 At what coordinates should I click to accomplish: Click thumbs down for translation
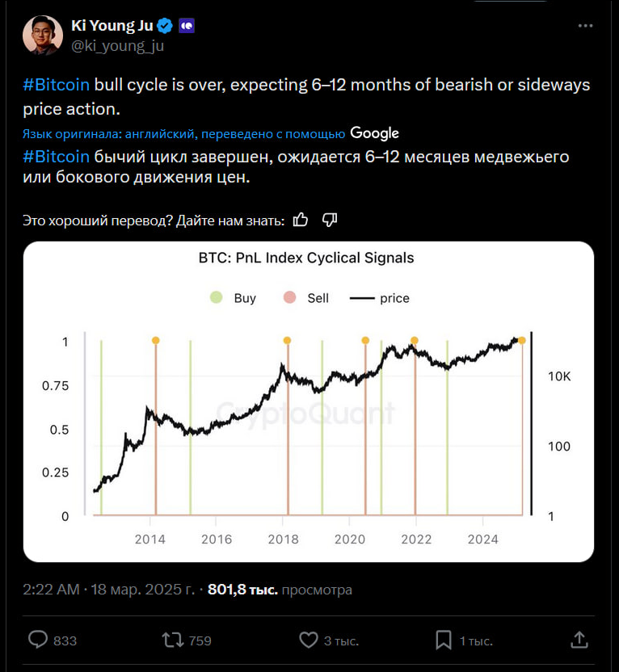[x=329, y=220]
